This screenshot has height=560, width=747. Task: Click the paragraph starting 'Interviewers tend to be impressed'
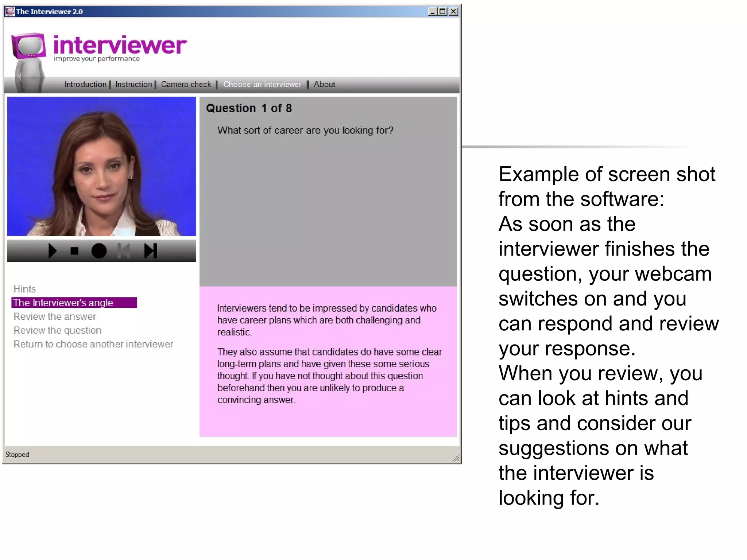click(x=327, y=320)
